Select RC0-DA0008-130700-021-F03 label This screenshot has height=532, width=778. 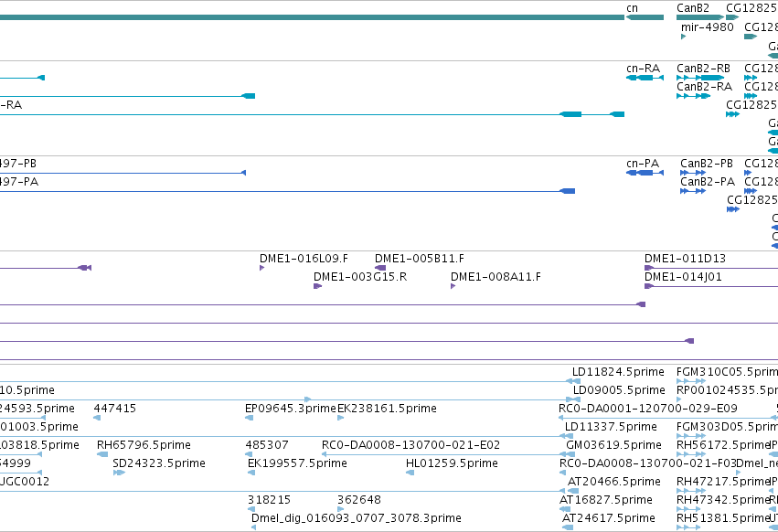pyautogui.click(x=647, y=464)
